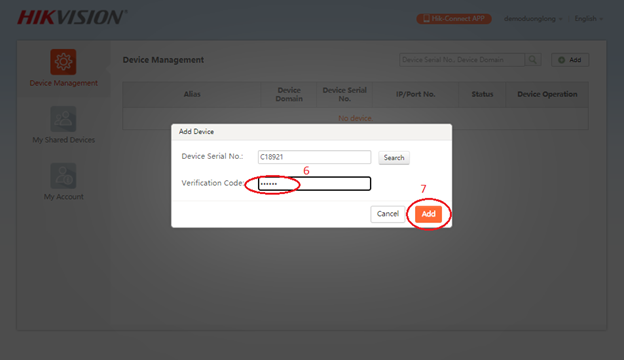The image size is (624, 360).
Task: Select My Account label
Action: (x=64, y=197)
